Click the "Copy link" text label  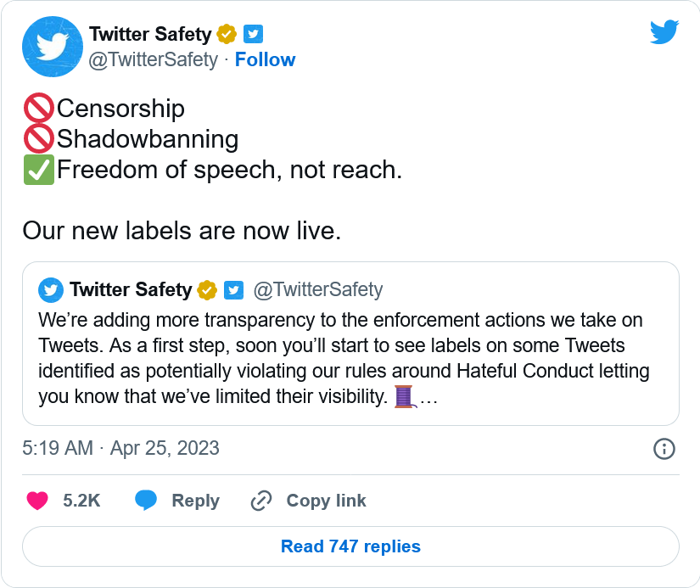(326, 501)
